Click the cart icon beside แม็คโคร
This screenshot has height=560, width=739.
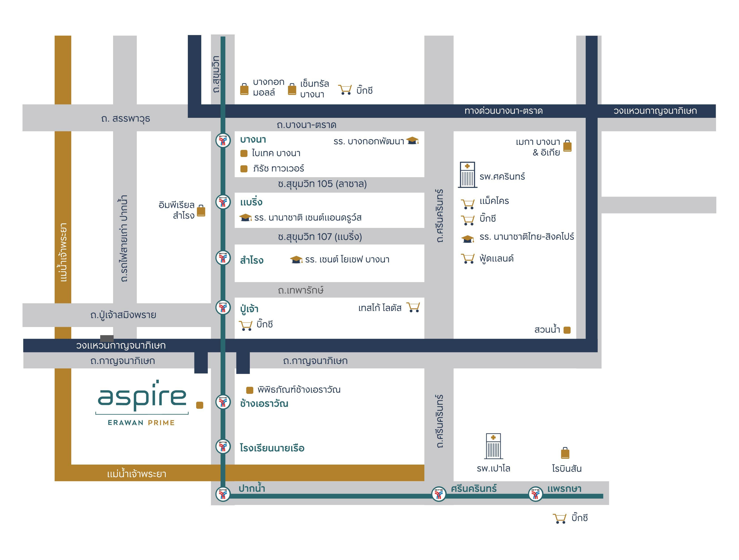tap(468, 204)
